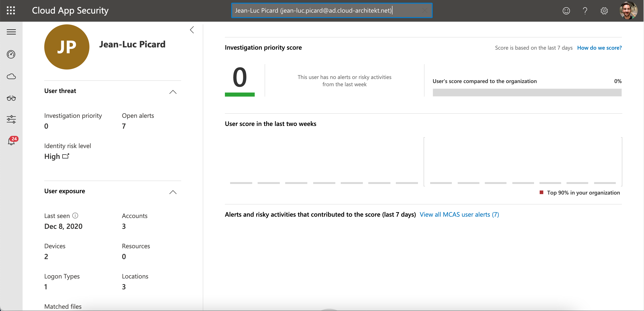Click the feedback smiley icon
Screen dimensions: 644x311
pos(566,11)
